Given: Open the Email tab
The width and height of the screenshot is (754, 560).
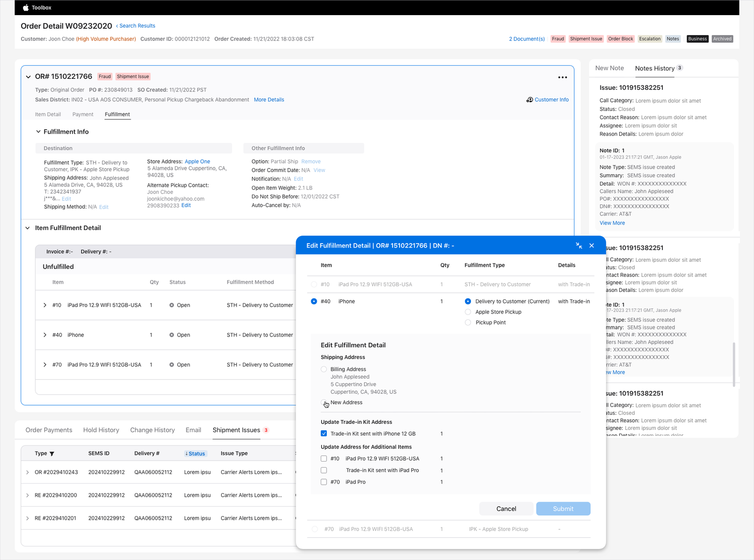Looking at the screenshot, I should point(193,430).
